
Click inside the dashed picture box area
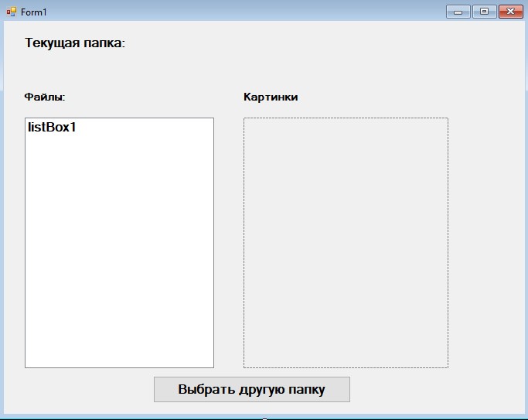(x=346, y=243)
